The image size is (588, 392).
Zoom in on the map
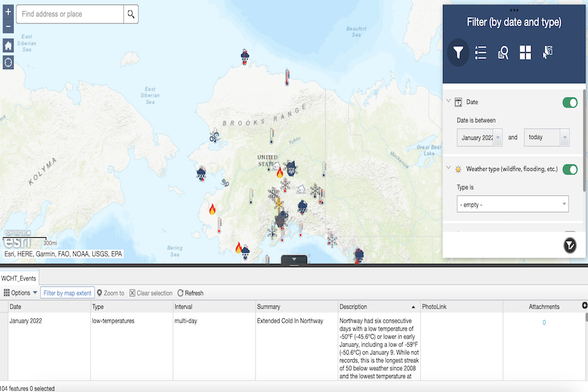click(8, 12)
